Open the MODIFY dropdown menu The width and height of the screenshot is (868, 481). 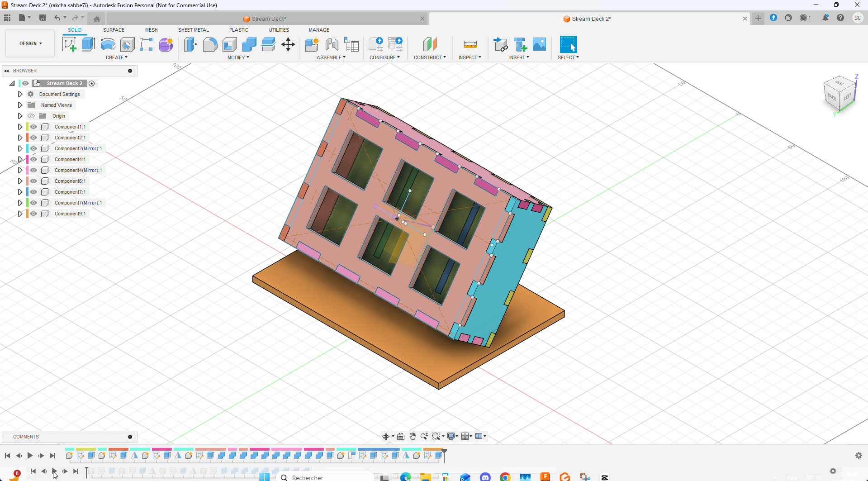pos(238,57)
